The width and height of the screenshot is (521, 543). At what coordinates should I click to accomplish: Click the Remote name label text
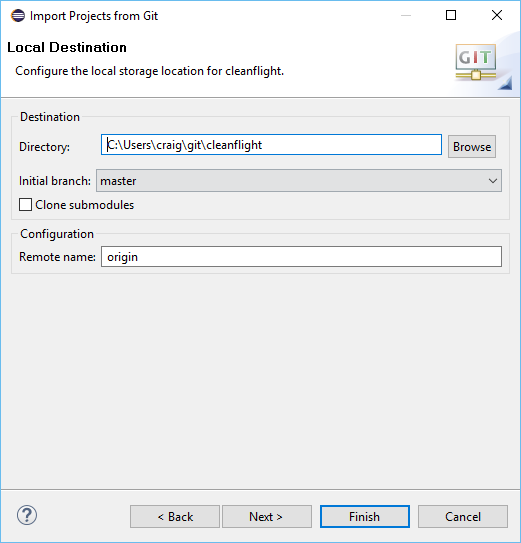coord(57,257)
